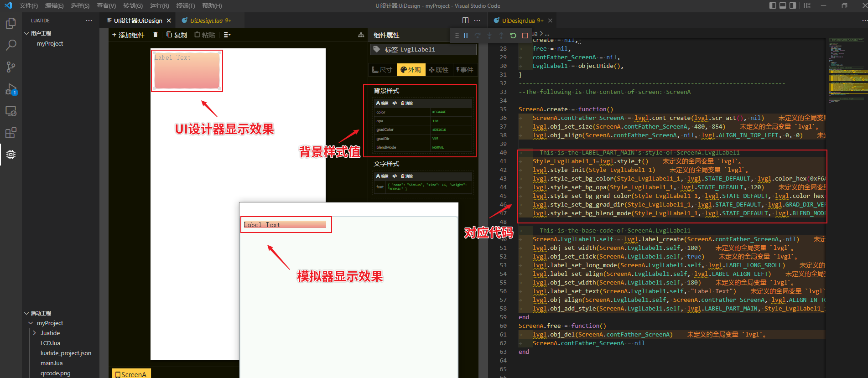The height and width of the screenshot is (378, 868).
Task: Expand the .luatide folder
Action: point(34,333)
